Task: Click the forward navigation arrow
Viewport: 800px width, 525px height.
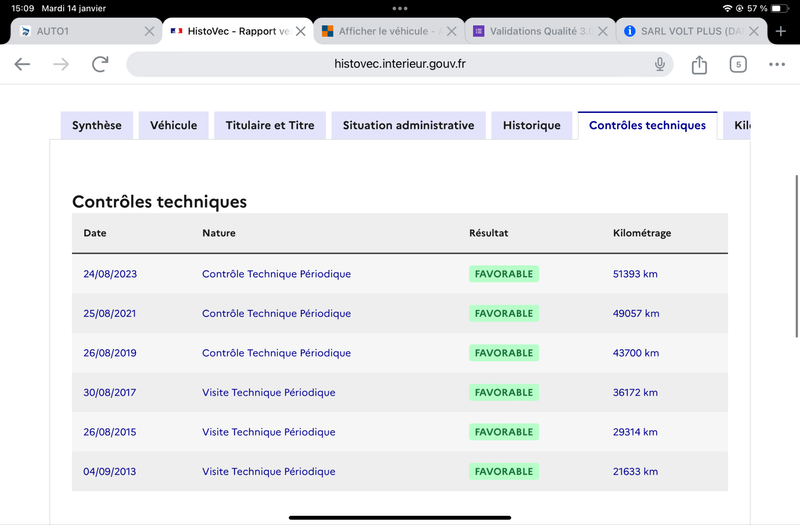Action: coord(61,64)
